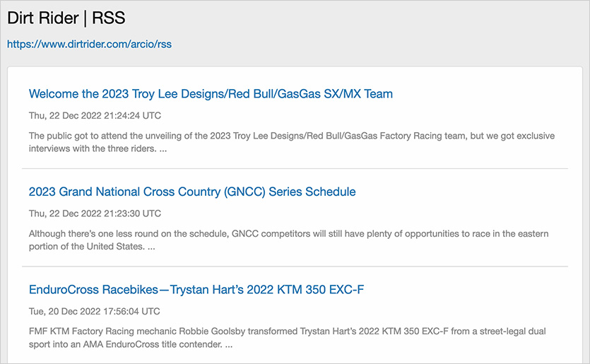Open the Troy Lee Designs/Red Bull/GasGas team article
The height and width of the screenshot is (364, 590).
point(211,94)
